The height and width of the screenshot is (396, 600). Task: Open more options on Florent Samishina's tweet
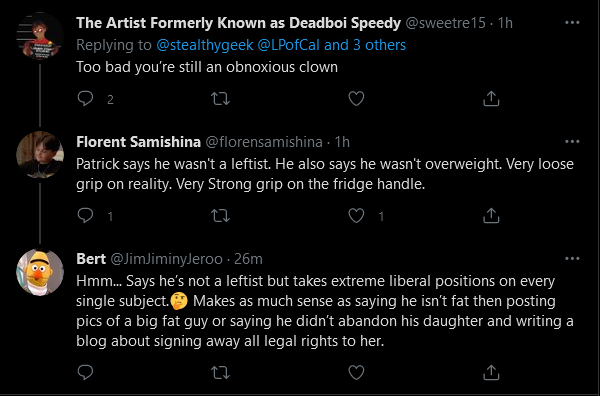(x=572, y=142)
